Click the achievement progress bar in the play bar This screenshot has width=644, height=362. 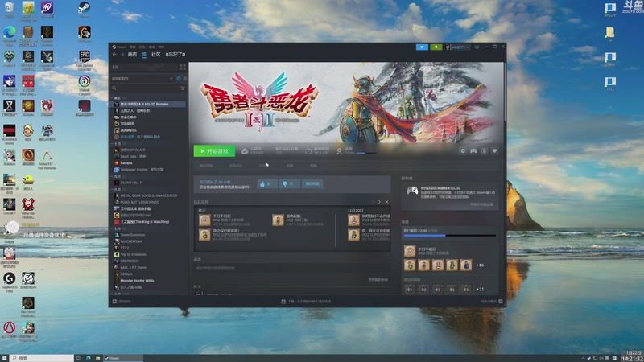point(365,153)
